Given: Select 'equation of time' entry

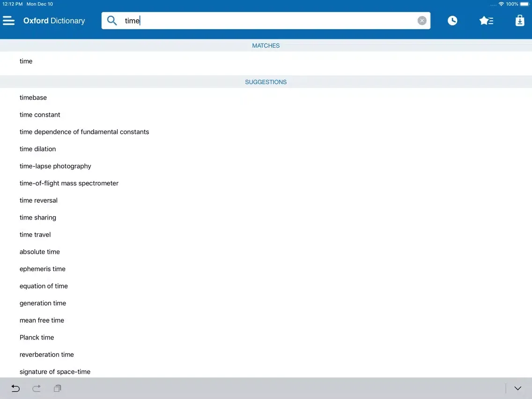Looking at the screenshot, I should coord(266,286).
